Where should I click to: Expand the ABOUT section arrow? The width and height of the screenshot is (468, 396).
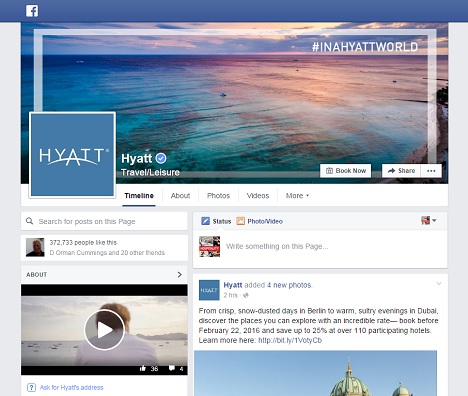pos(180,274)
